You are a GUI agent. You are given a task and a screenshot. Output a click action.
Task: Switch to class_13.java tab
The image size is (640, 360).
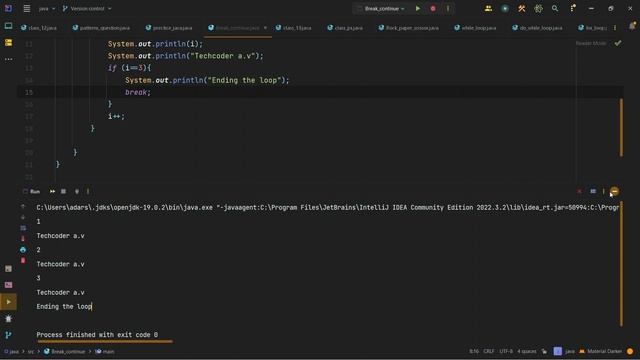coord(293,28)
